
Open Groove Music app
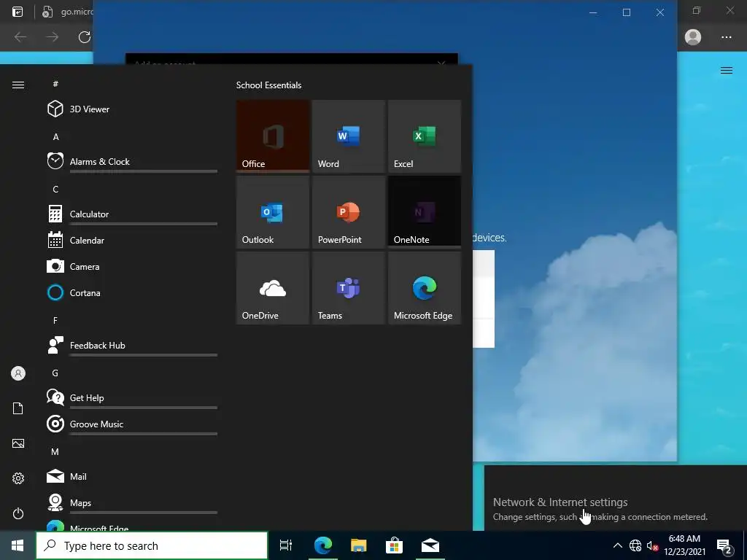click(x=132, y=424)
